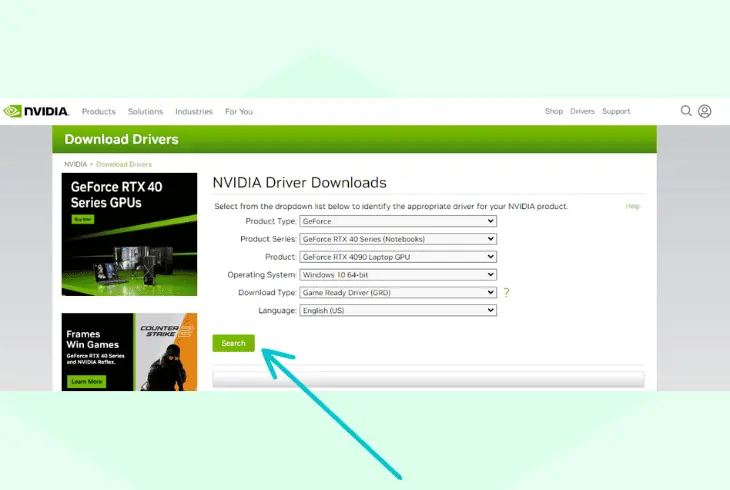730x490 pixels.
Task: Click the NVIDIA breadcrumb link
Action: 75,164
